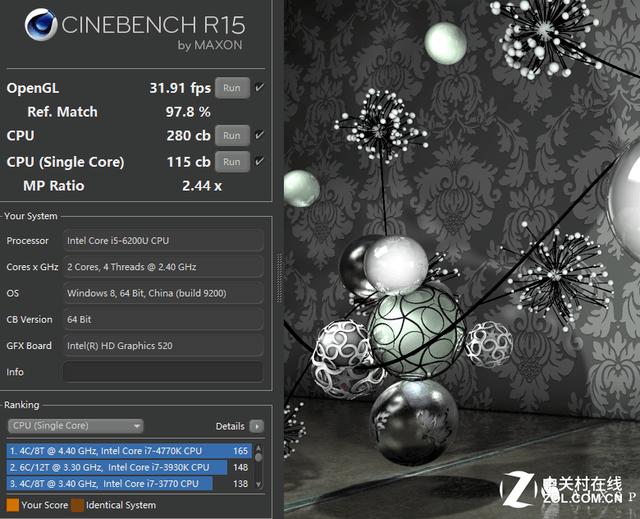Click the Cores x GHz field
The image size is (640, 519).
pos(163,267)
